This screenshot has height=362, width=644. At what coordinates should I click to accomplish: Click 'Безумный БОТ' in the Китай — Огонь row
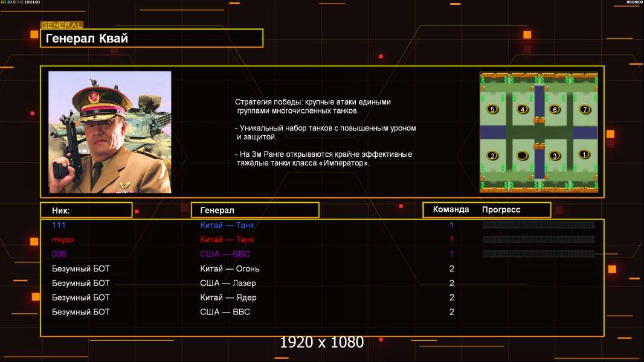81,268
